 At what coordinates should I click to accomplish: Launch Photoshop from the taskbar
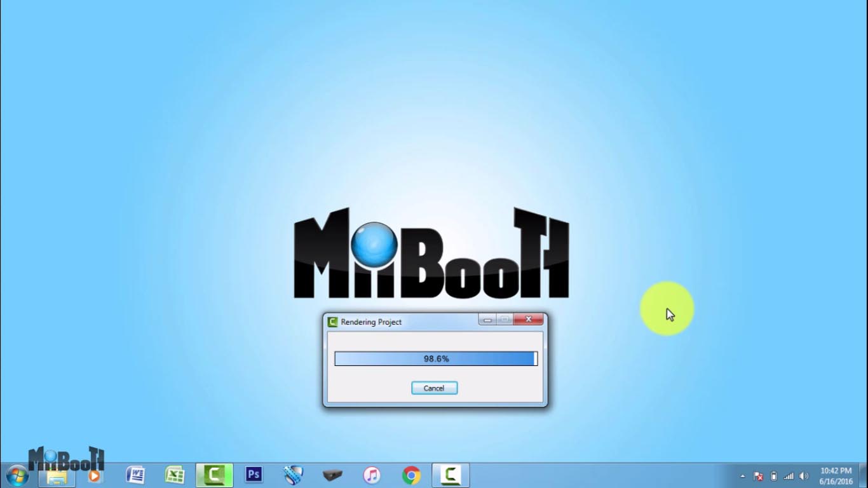[254, 475]
